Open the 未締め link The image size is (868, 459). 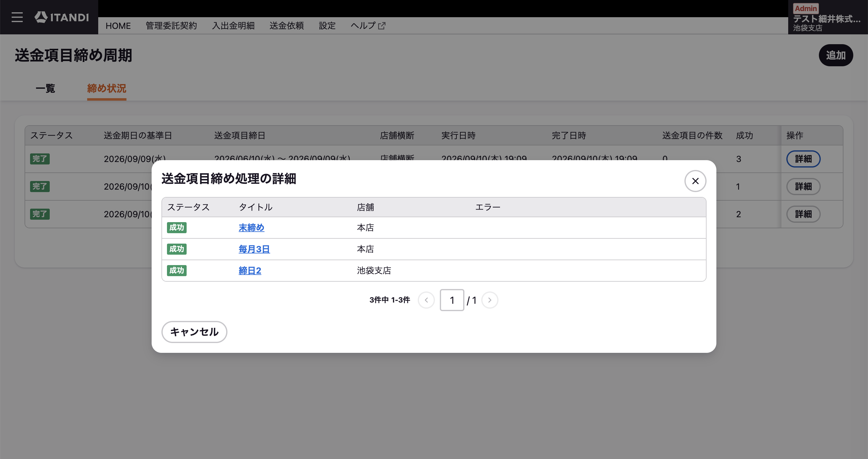tap(251, 228)
